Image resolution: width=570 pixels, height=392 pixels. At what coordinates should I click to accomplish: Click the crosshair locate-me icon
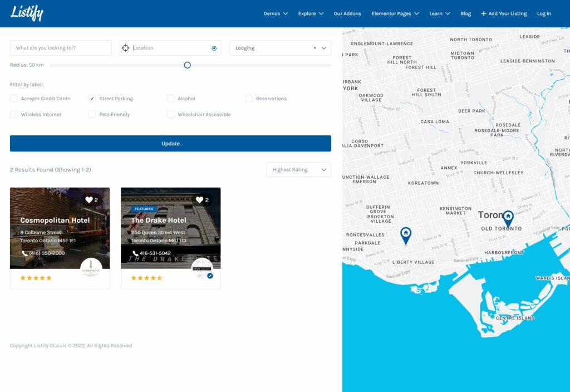pos(125,48)
